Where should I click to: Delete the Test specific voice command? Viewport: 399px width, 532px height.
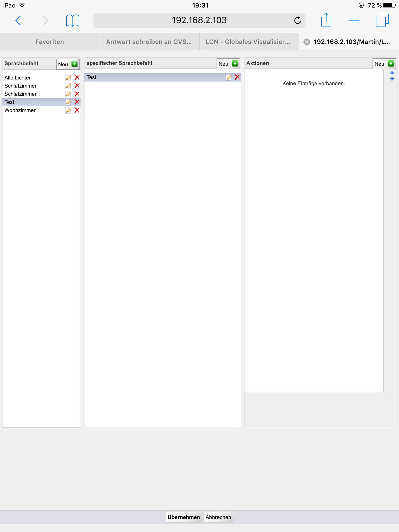point(237,77)
